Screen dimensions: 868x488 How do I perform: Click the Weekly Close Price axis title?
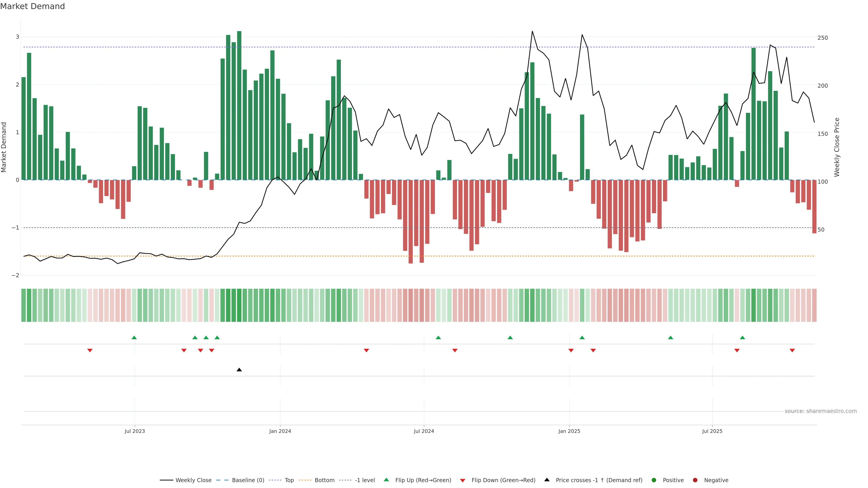coord(837,147)
